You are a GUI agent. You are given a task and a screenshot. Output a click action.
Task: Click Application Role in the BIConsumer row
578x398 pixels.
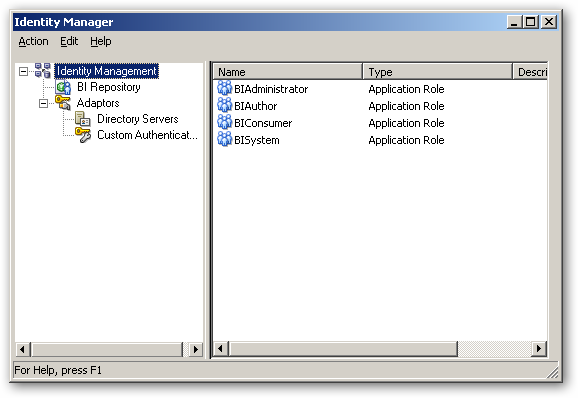(406, 123)
